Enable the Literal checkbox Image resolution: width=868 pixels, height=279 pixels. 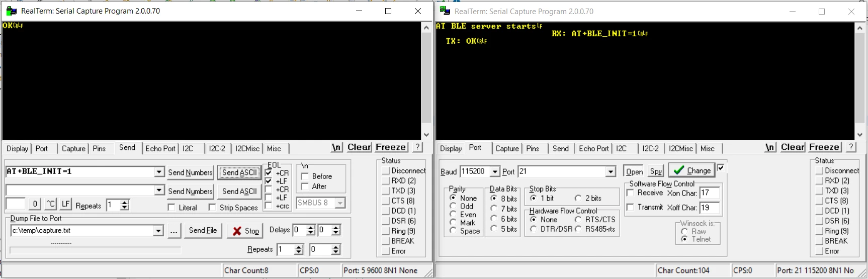(171, 208)
